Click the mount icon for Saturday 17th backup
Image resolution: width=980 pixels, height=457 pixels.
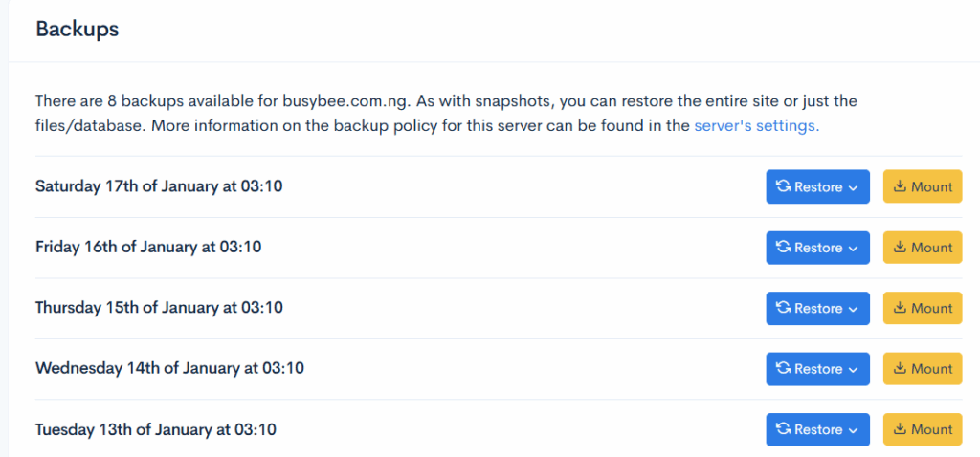[900, 187]
